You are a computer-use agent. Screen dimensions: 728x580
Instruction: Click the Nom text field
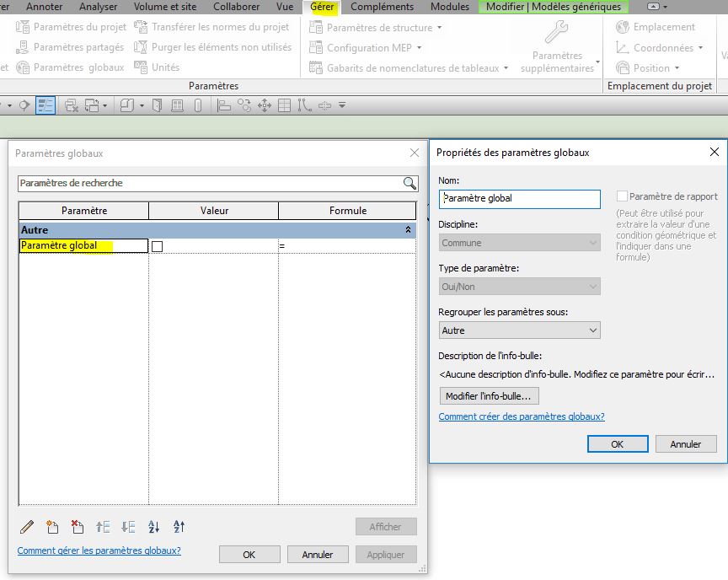click(x=519, y=199)
